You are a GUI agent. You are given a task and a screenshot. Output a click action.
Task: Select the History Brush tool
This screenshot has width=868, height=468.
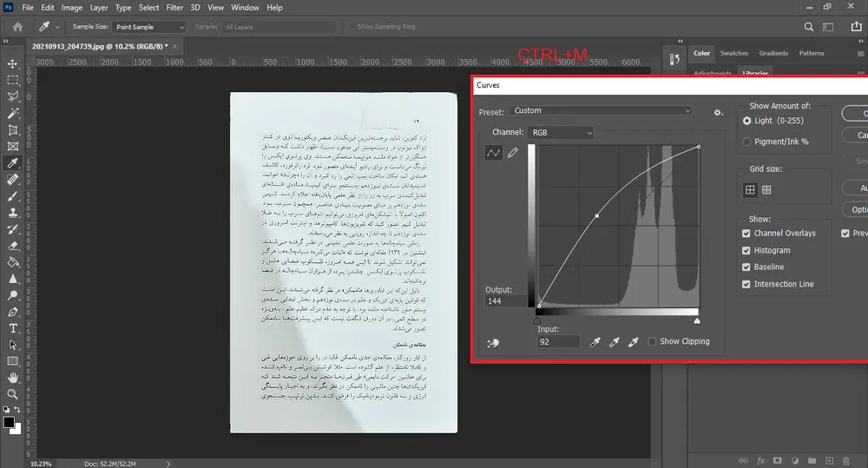pyautogui.click(x=13, y=229)
